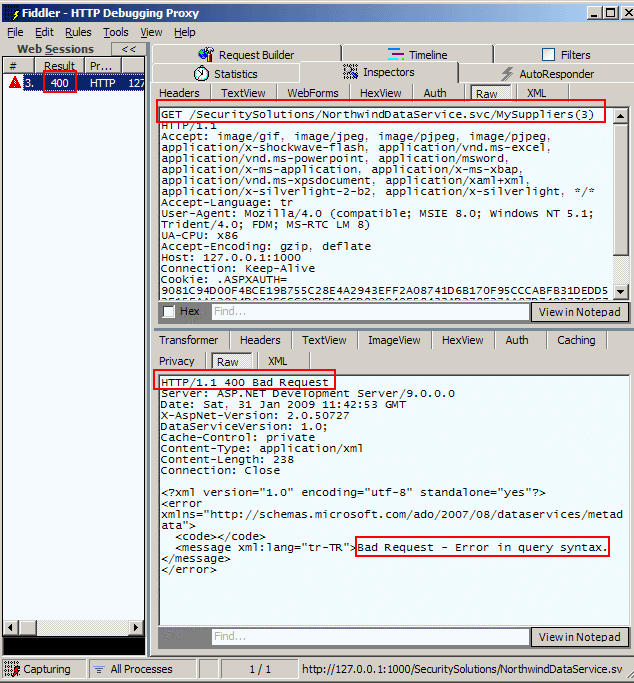Select request Auth inspector tab

point(435,93)
